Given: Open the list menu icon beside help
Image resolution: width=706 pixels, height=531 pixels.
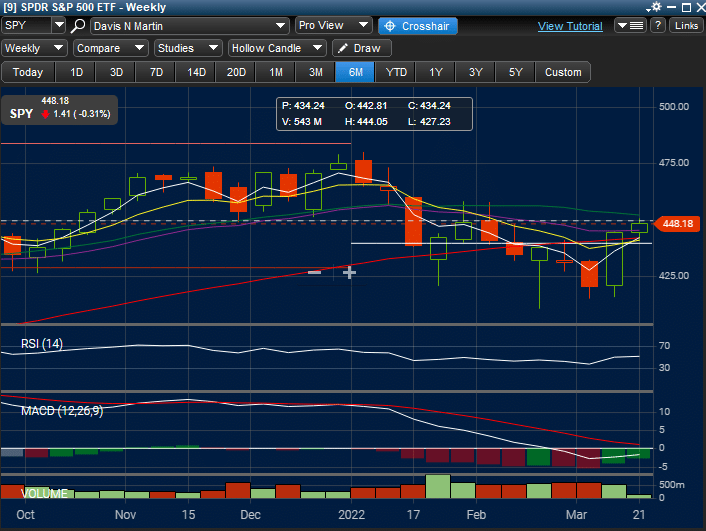Looking at the screenshot, I should click(630, 26).
